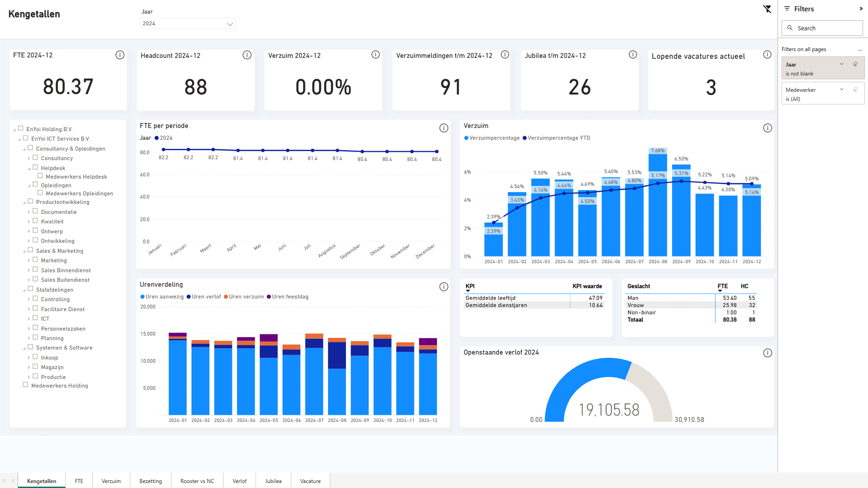The image size is (868, 488).
Task: Clear the Jaar filter with eraser icon
Action: click(855, 64)
